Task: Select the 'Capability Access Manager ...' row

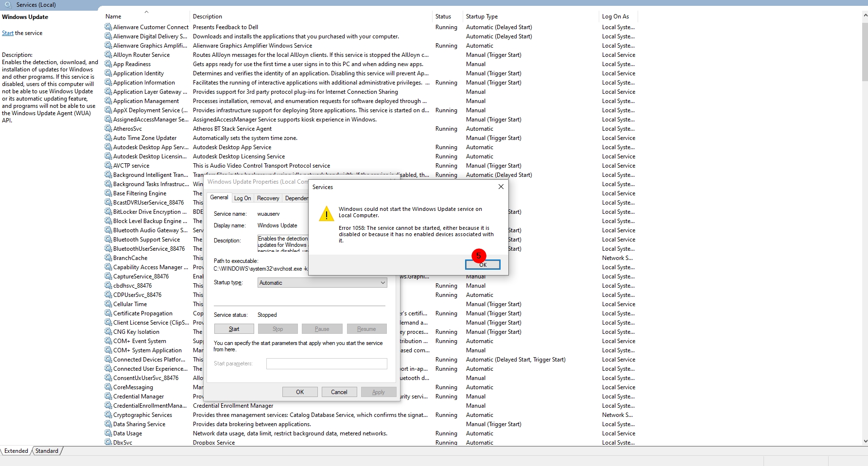Action: tap(370, 267)
